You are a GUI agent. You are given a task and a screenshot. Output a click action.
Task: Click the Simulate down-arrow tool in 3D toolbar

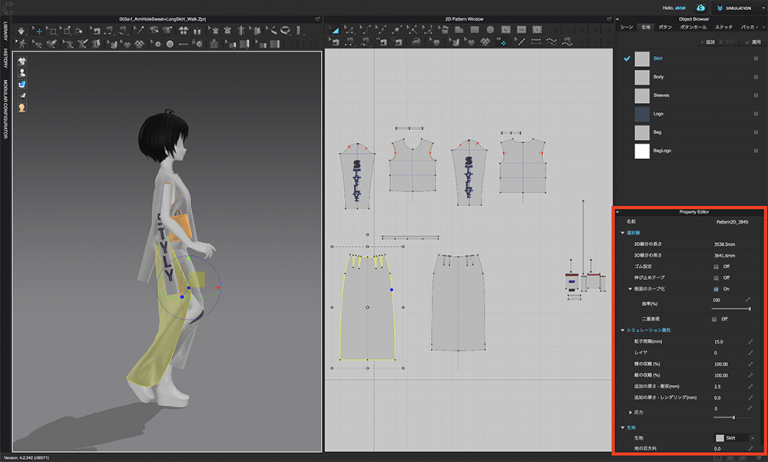coord(21,31)
